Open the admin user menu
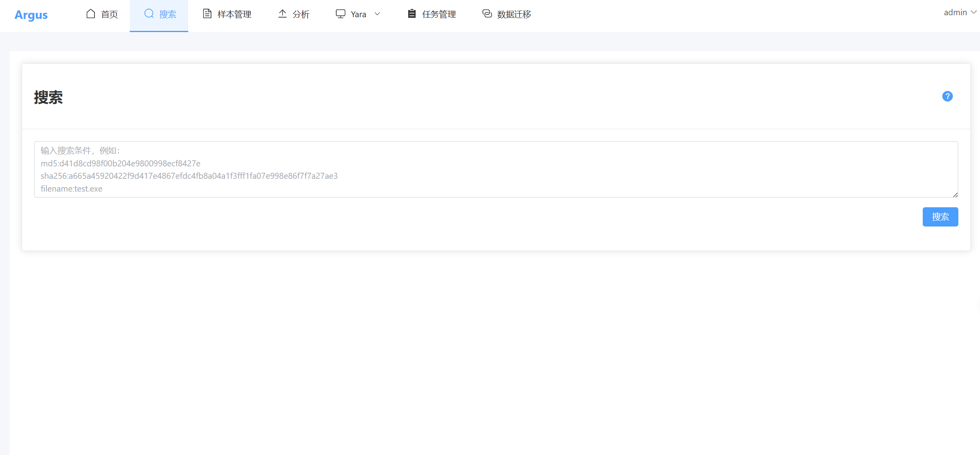Viewport: 980px width, 455px height. point(955,12)
